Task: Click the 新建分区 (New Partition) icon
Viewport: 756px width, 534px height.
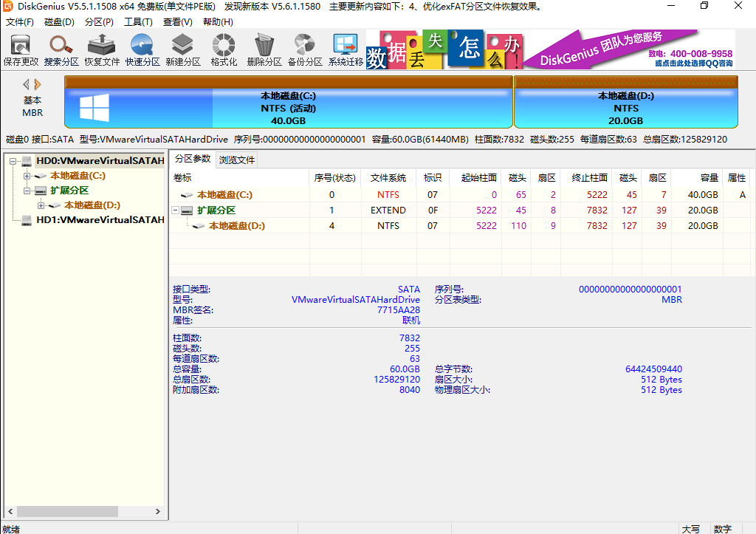Action: click(x=183, y=49)
